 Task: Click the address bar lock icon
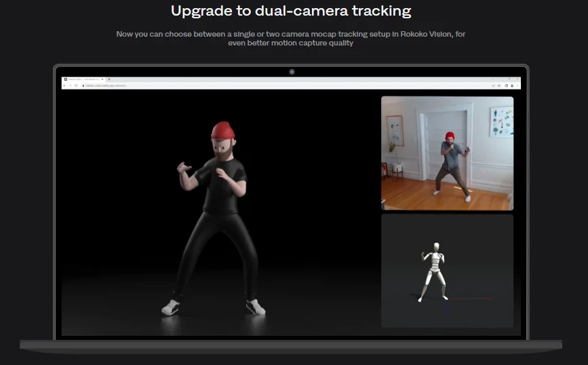pyautogui.click(x=83, y=85)
